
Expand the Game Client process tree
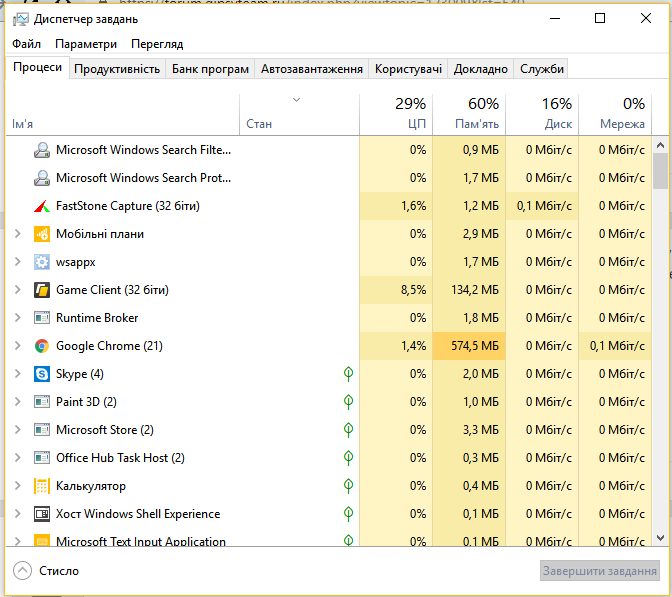pos(18,290)
